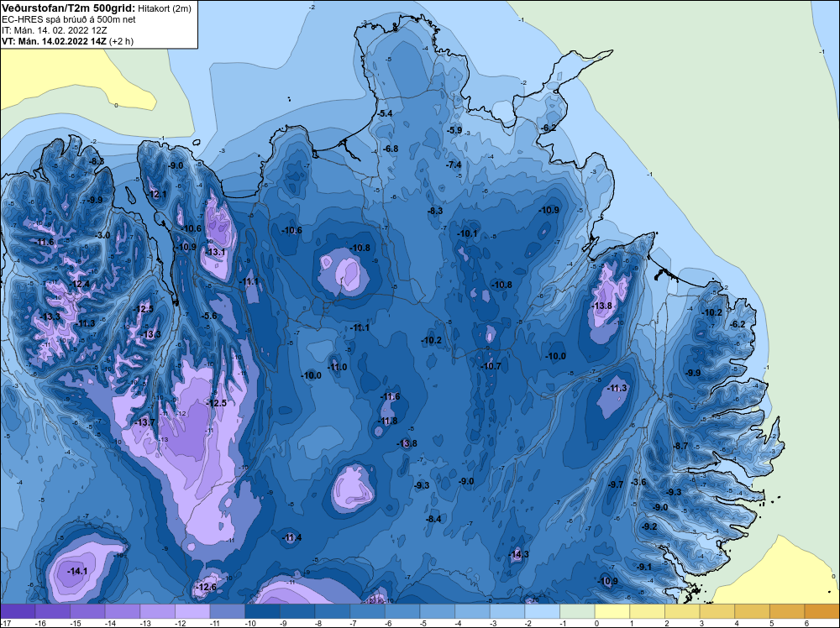Click the -10.7 temperature label
Image resolution: width=840 pixels, height=628 pixels.
click(491, 366)
